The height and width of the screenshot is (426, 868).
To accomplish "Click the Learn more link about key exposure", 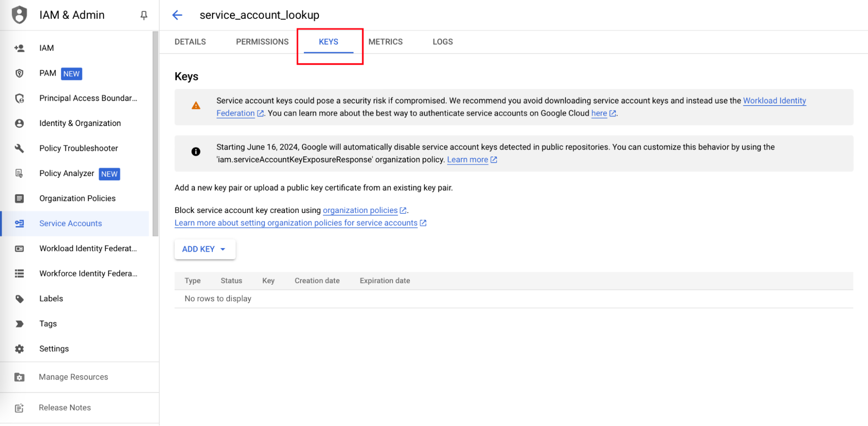I will click(467, 160).
